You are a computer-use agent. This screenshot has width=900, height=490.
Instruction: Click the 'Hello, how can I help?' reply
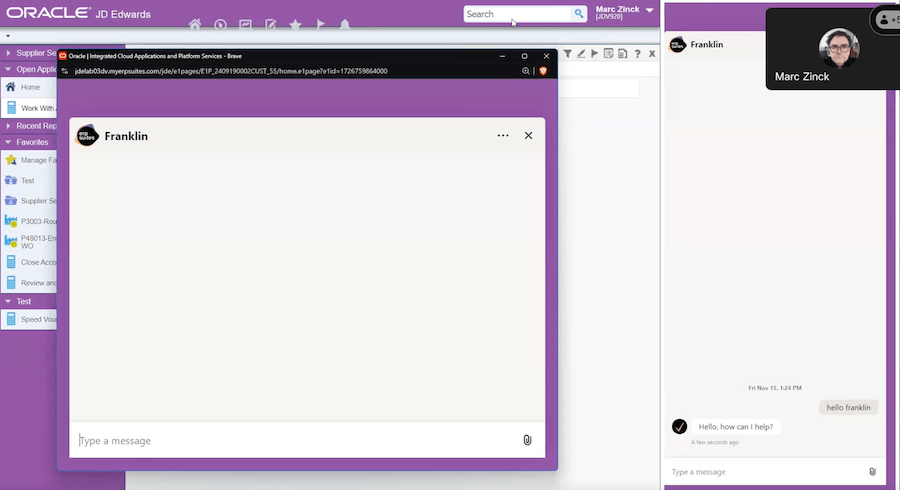pyautogui.click(x=736, y=426)
